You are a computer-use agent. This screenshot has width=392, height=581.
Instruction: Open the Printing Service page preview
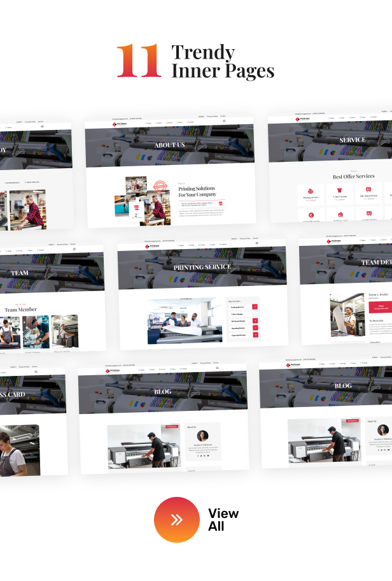[x=202, y=294]
